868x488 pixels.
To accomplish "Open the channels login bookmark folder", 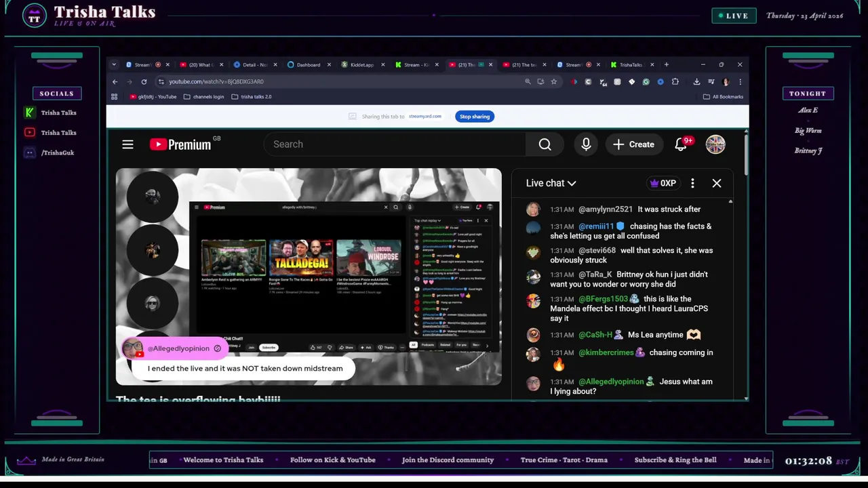I will pyautogui.click(x=203, y=97).
